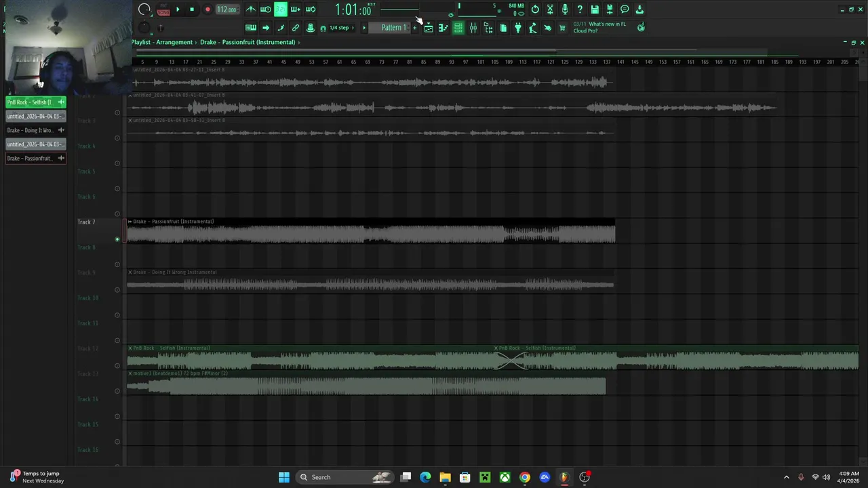Click Drake - Passionfruit (Instrumental) in the breadcrumb

point(248,42)
